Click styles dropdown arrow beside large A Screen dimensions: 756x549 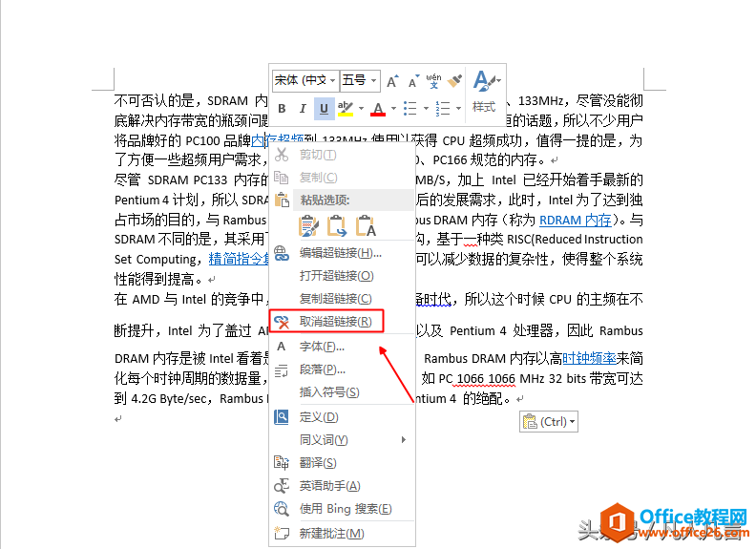pos(498,80)
